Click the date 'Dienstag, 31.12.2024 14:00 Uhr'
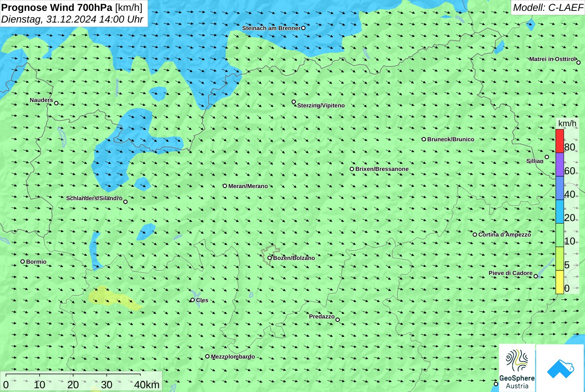The image size is (585, 392). (72, 19)
